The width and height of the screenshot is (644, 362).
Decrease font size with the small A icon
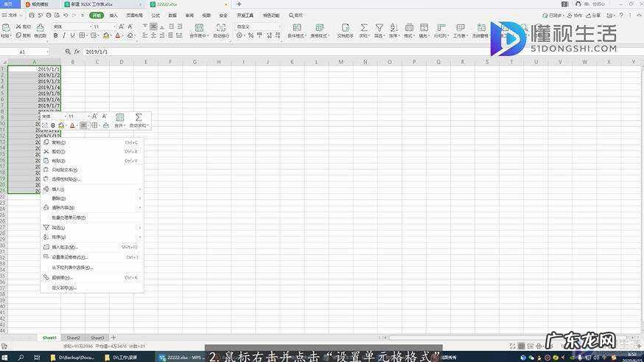(130, 27)
